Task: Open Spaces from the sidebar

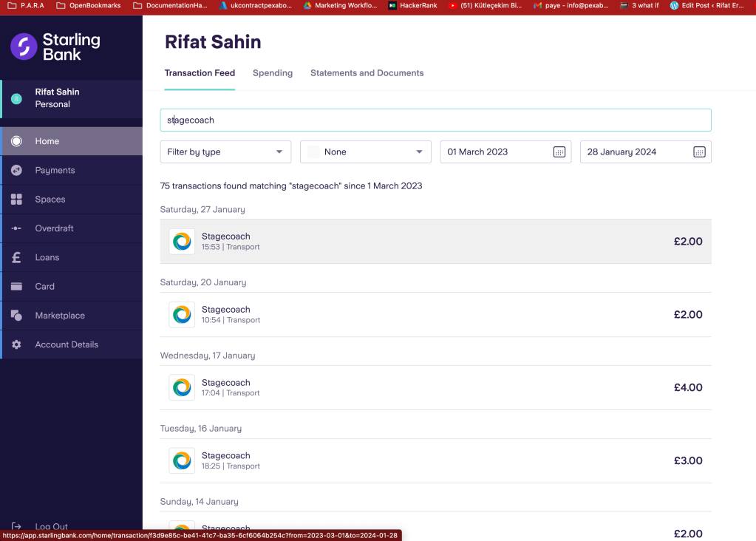Action: tap(72, 199)
